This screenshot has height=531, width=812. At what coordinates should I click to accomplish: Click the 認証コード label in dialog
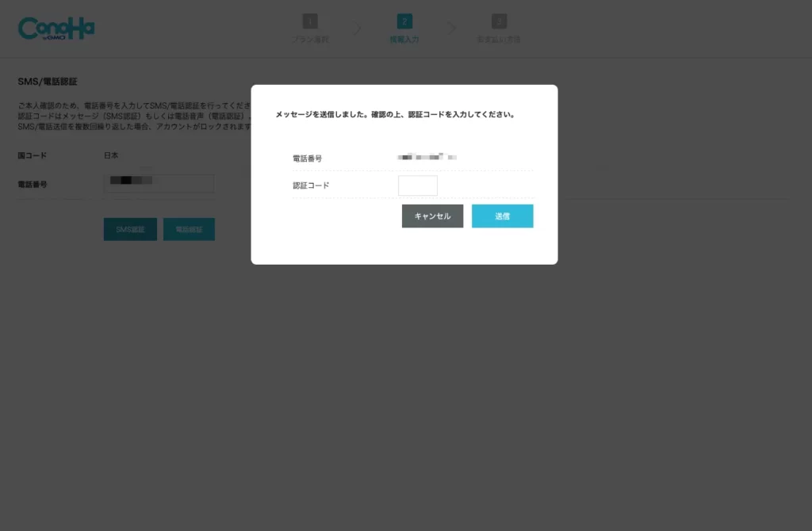point(311,185)
